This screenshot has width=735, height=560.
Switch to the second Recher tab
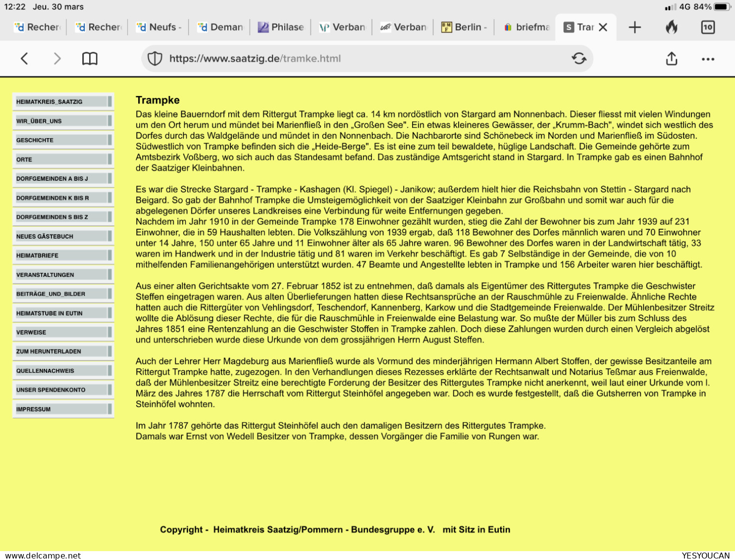(98, 27)
